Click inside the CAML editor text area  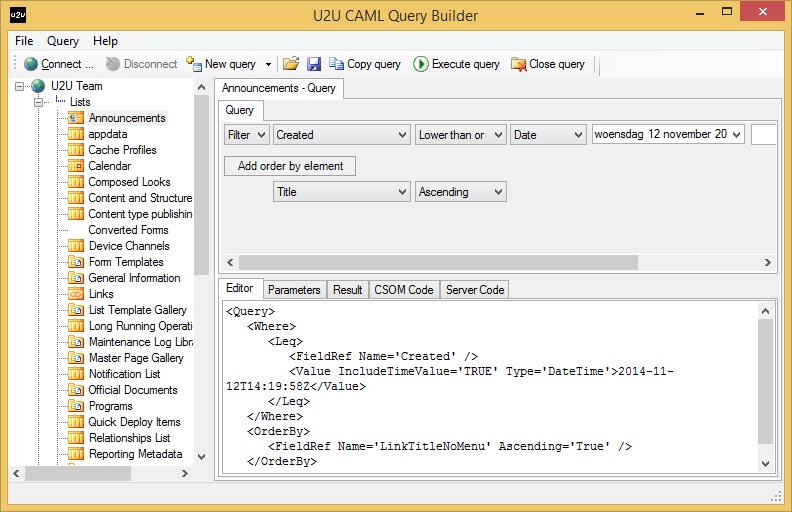click(490, 386)
